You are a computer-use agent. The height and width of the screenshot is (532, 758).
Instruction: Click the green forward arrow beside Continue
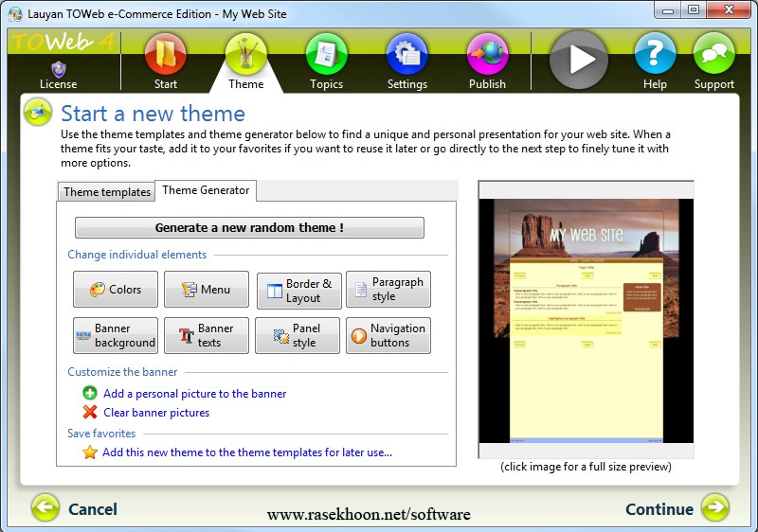pos(715,508)
